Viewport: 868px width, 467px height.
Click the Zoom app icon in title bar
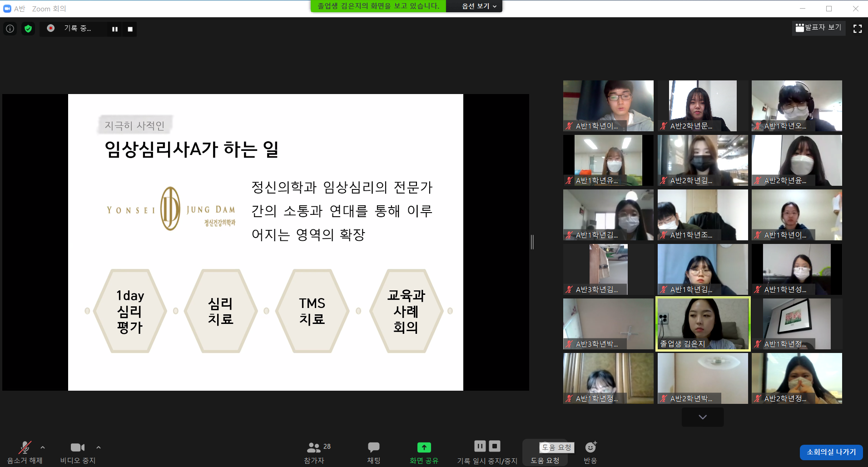tap(6, 8)
